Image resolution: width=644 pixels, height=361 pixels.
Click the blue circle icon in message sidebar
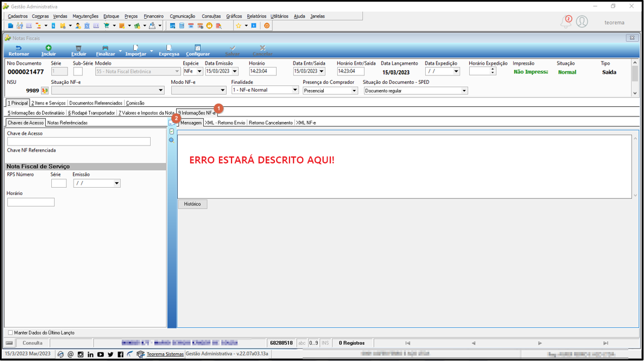(x=171, y=140)
